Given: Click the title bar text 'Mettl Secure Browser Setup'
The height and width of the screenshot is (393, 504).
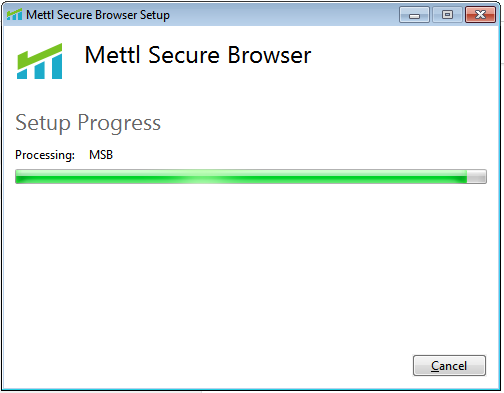Looking at the screenshot, I should click(x=98, y=15).
